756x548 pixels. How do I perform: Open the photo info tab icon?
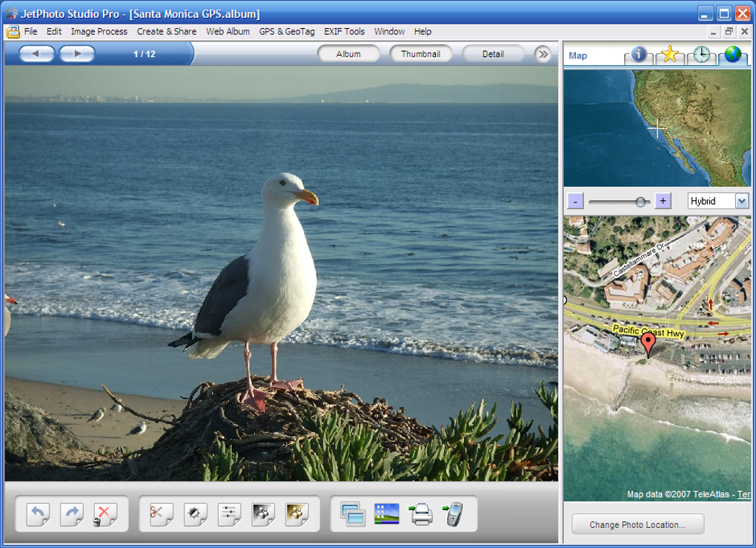pyautogui.click(x=638, y=54)
